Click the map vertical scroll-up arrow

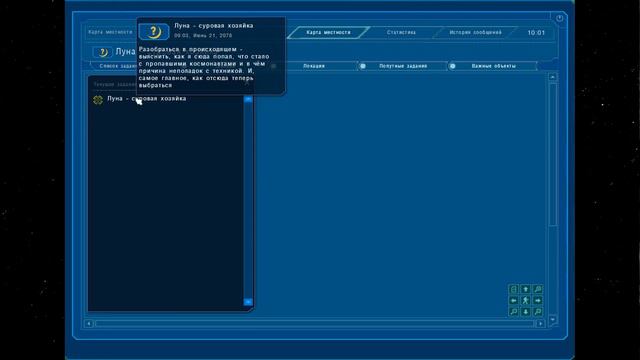(553, 77)
